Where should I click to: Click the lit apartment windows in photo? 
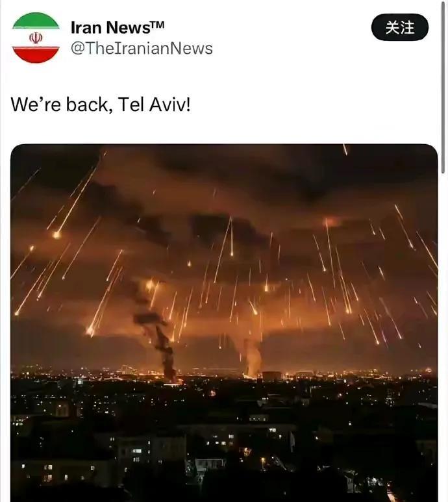point(137,455)
